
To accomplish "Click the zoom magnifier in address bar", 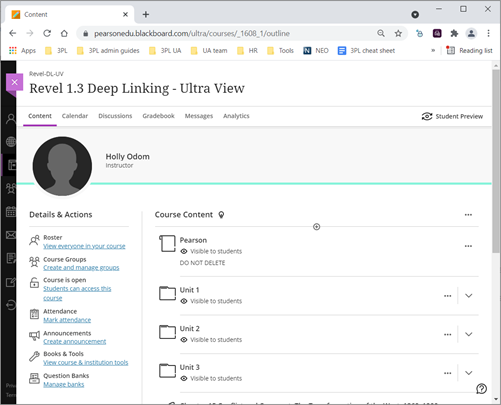I will coord(381,33).
